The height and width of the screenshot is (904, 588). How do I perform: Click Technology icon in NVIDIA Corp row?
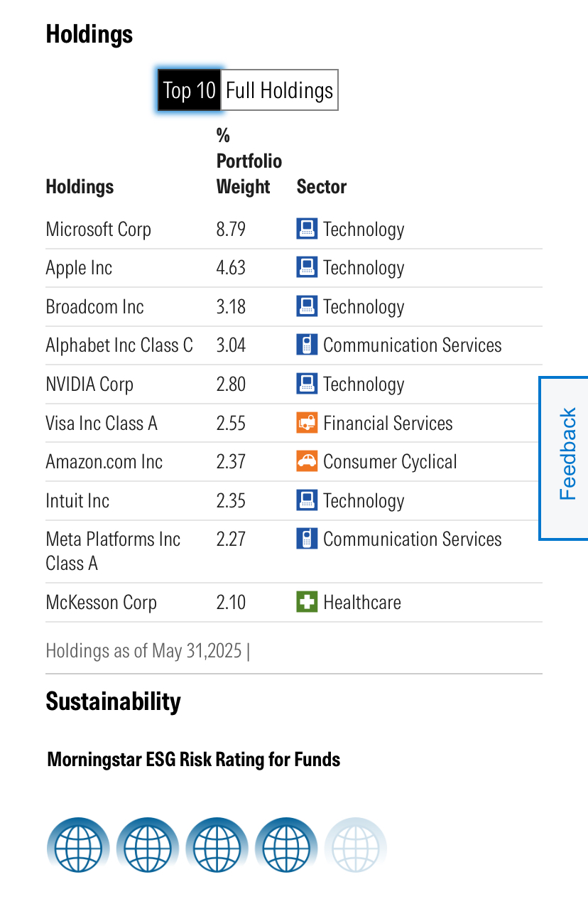tap(307, 384)
